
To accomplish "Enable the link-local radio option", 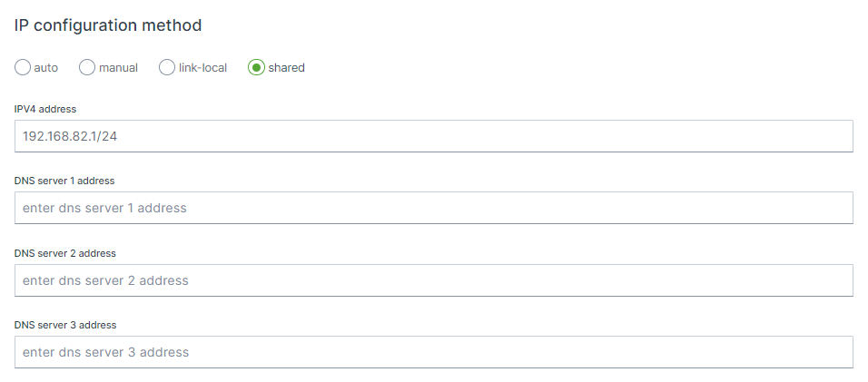I will click(x=167, y=67).
